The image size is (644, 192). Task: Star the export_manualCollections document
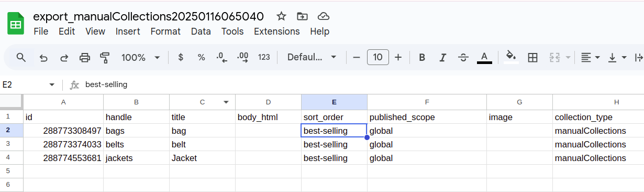(x=281, y=16)
